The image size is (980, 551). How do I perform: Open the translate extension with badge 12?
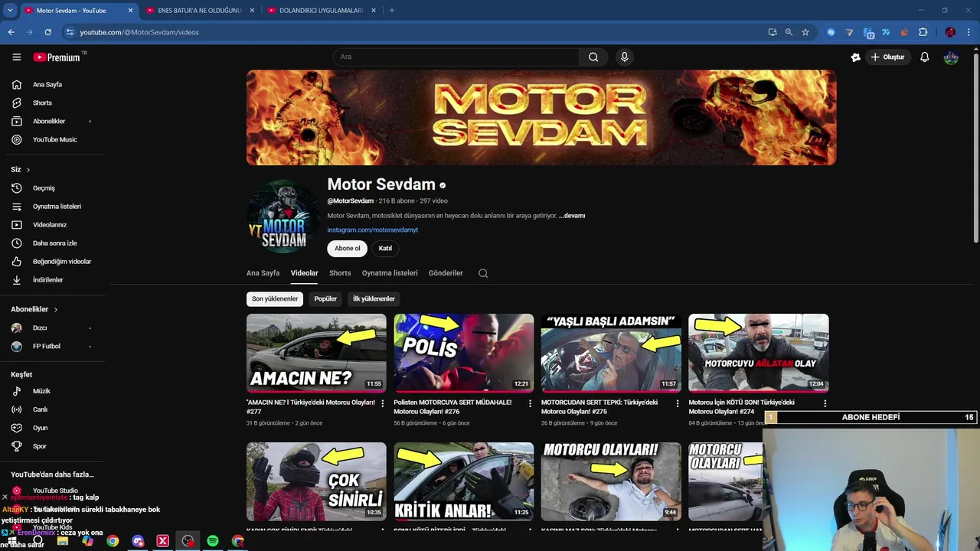[868, 33]
